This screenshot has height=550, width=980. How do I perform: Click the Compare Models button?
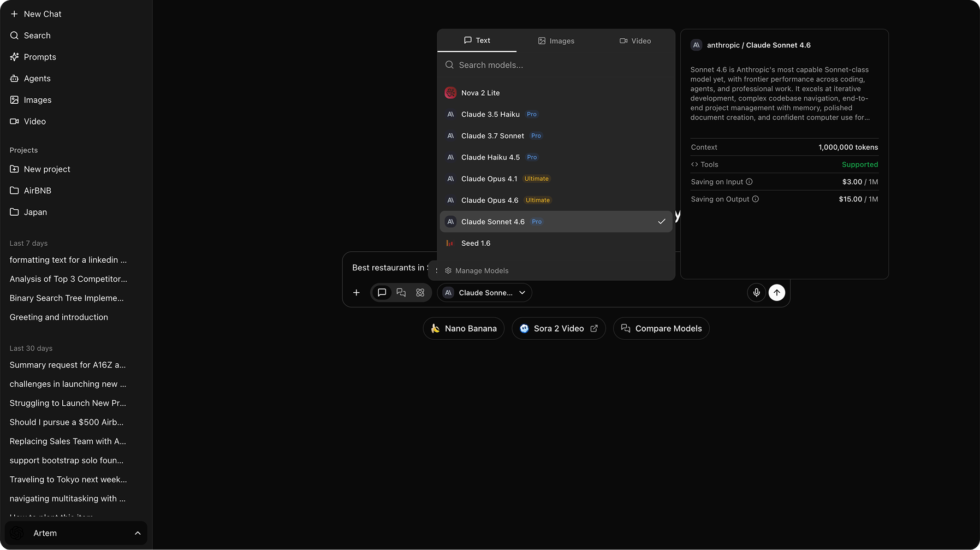point(661,329)
